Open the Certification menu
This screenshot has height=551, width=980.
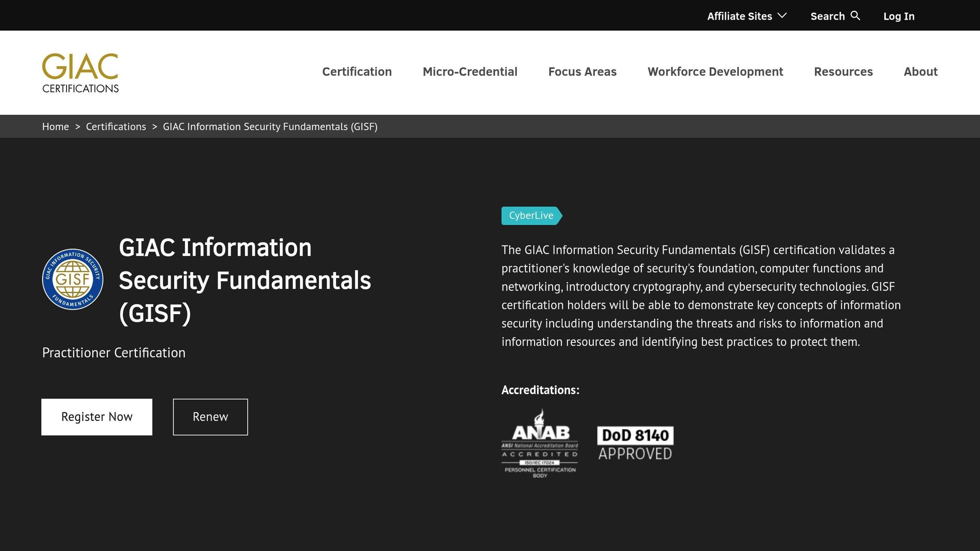[x=357, y=72]
